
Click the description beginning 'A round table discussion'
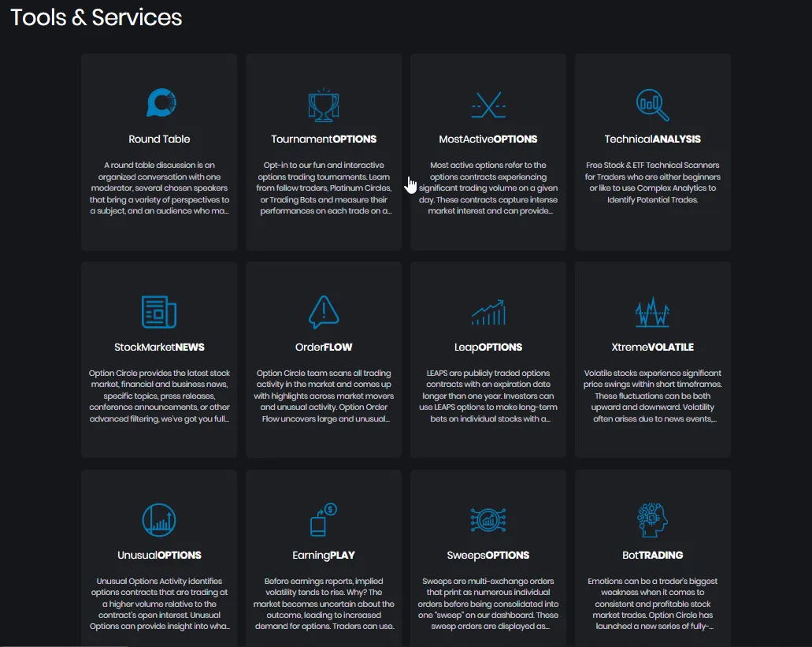[x=159, y=188]
